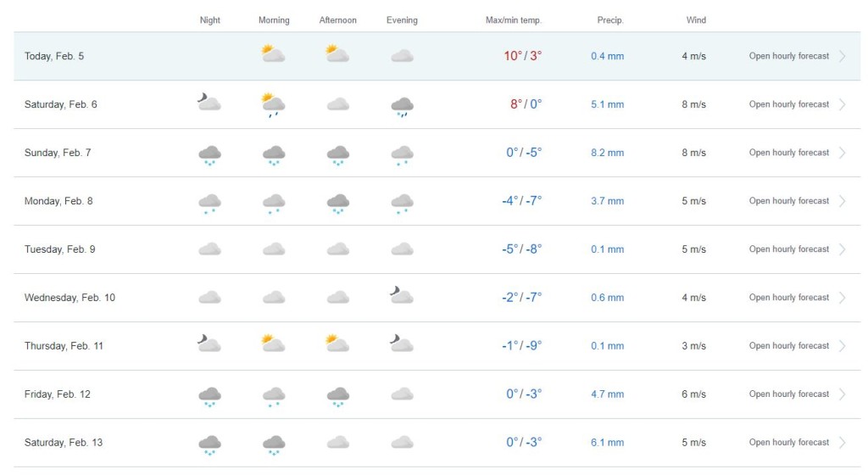Screen dimensions: 868x475
Task: Click Today's morning partly sunny icon
Action: click(273, 55)
